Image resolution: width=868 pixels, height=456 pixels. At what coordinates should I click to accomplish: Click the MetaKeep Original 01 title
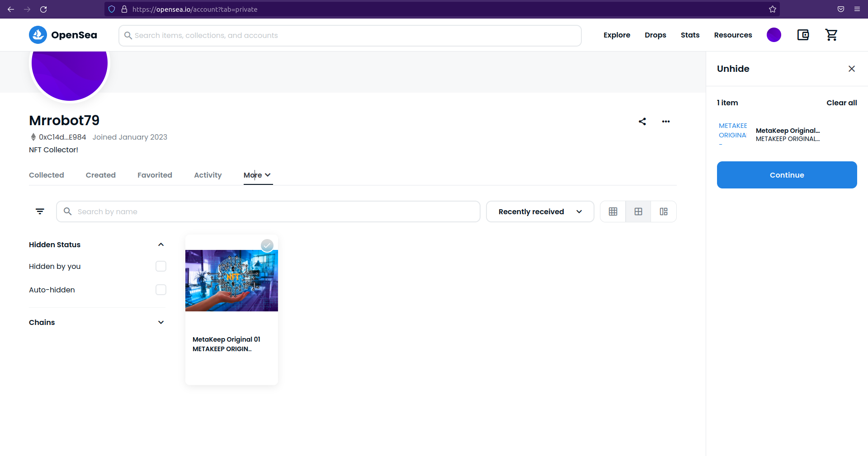(226, 339)
